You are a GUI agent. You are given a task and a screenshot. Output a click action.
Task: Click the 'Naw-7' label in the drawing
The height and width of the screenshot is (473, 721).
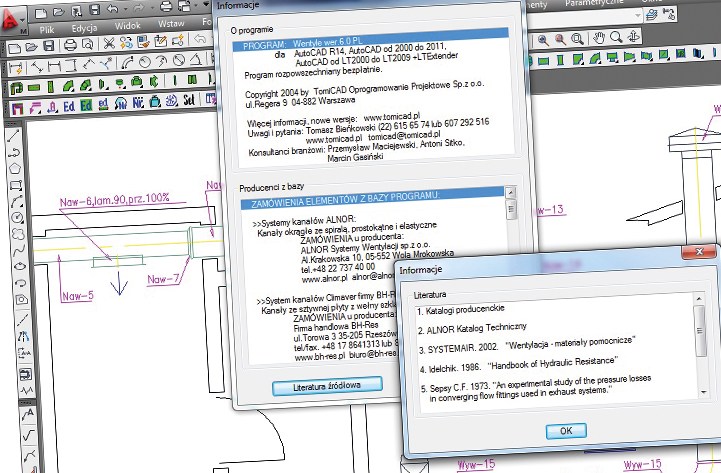click(163, 279)
